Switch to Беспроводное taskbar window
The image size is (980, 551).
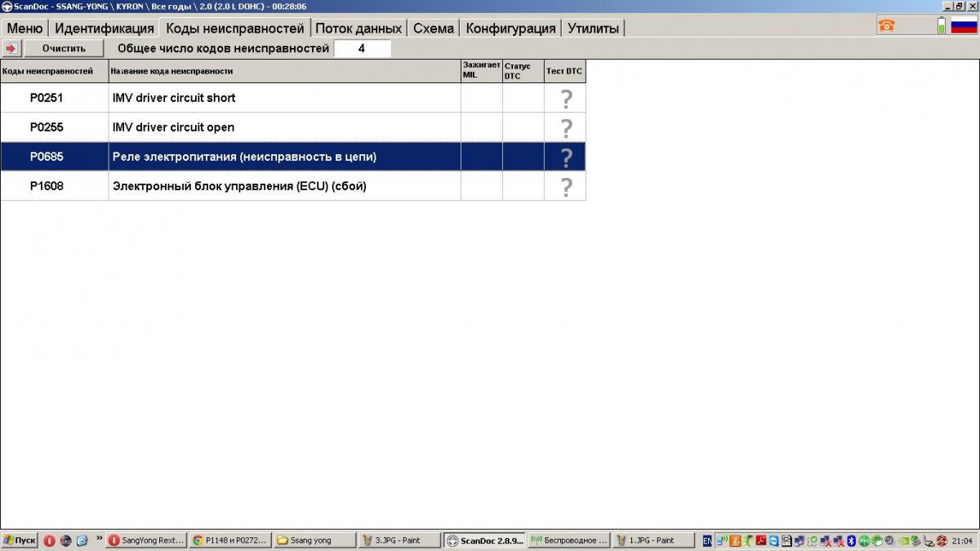coord(568,540)
